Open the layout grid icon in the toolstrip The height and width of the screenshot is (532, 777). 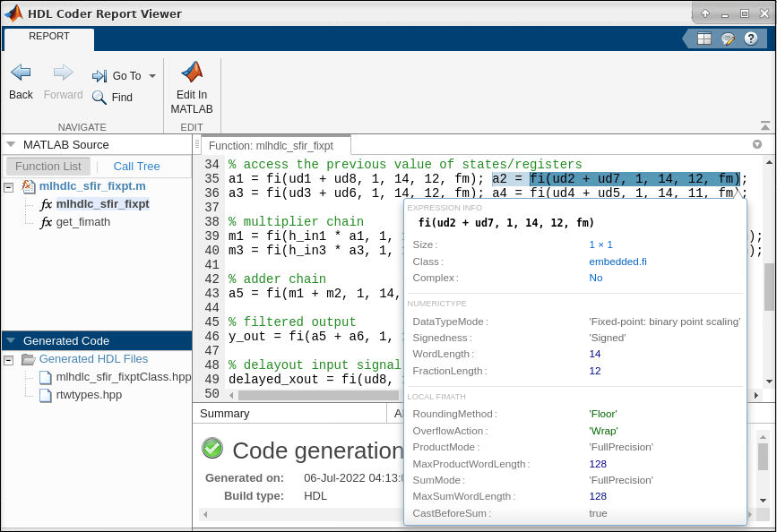point(704,39)
